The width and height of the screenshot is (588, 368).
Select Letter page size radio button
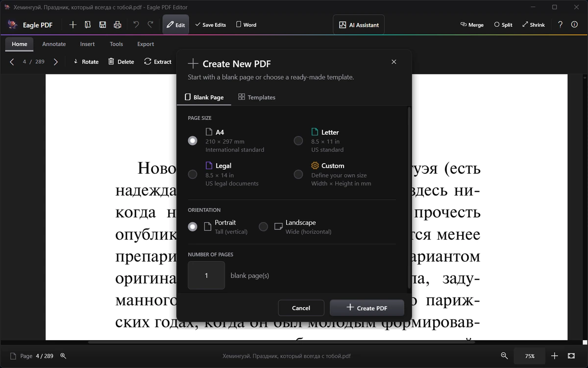coord(298,140)
